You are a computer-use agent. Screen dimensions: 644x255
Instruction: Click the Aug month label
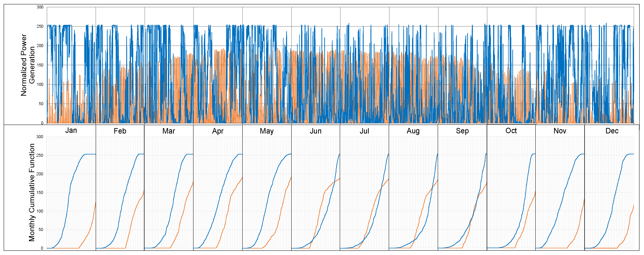pyautogui.click(x=413, y=131)
